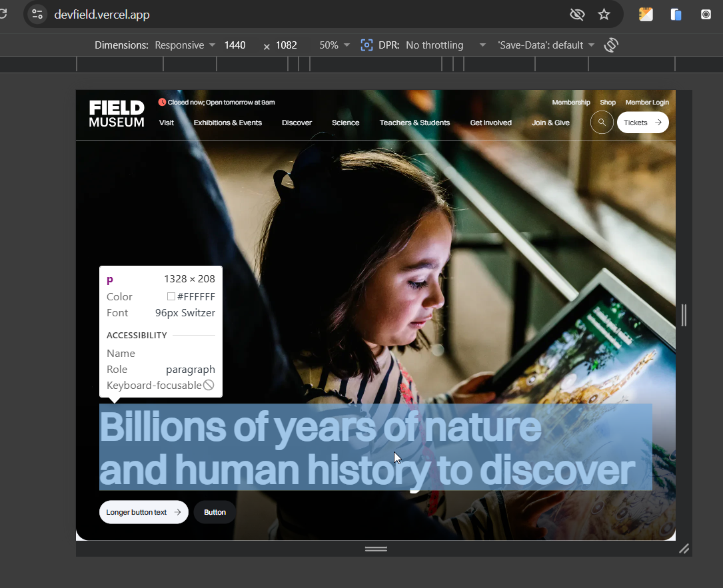Click the blue clipboard extension icon
Image resolution: width=723 pixels, height=588 pixels.
click(676, 14)
